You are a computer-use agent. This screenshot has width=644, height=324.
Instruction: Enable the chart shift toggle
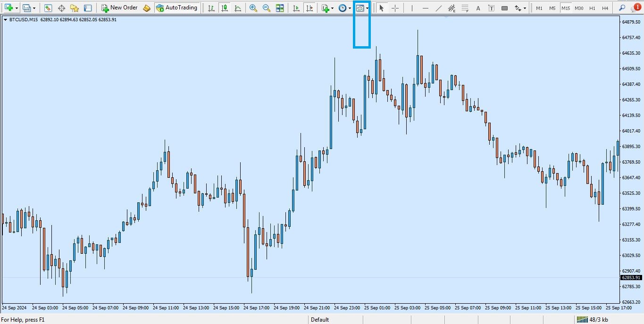pyautogui.click(x=309, y=8)
